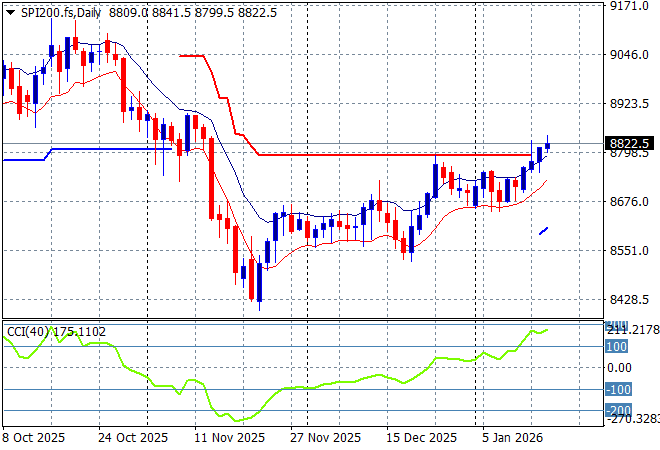The height and width of the screenshot is (450, 660).
Task: Click the chart menu triangle beside SPI200.fs
Action: click(x=10, y=10)
